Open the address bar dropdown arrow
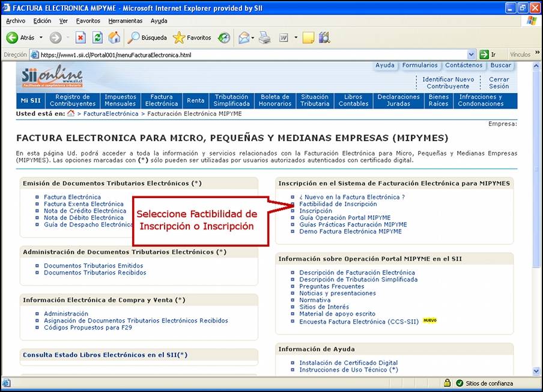The height and width of the screenshot is (392, 543). pyautogui.click(x=471, y=54)
